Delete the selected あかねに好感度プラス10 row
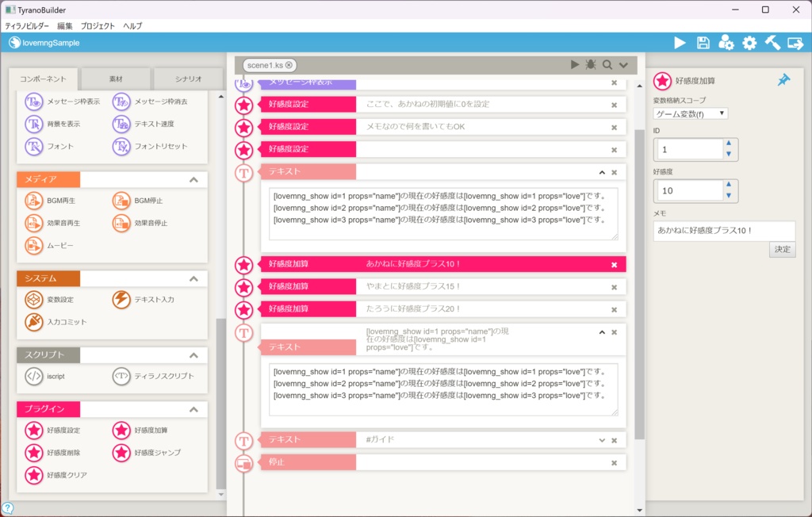The image size is (812, 517). click(615, 265)
